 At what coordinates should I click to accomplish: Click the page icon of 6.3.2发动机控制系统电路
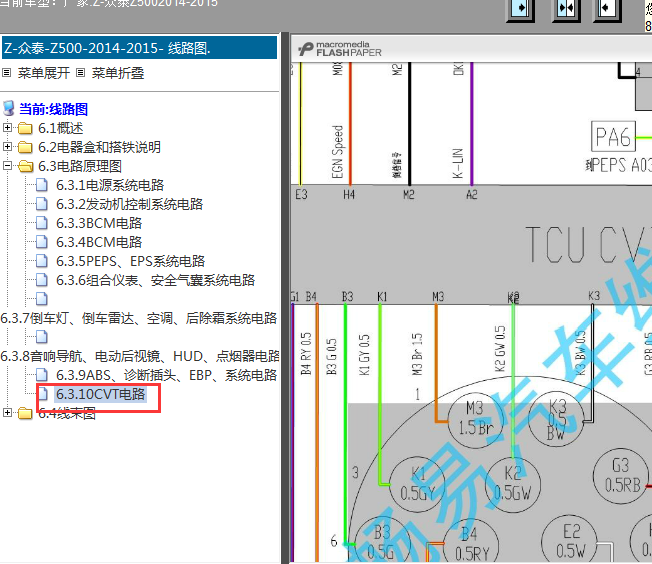point(42,204)
